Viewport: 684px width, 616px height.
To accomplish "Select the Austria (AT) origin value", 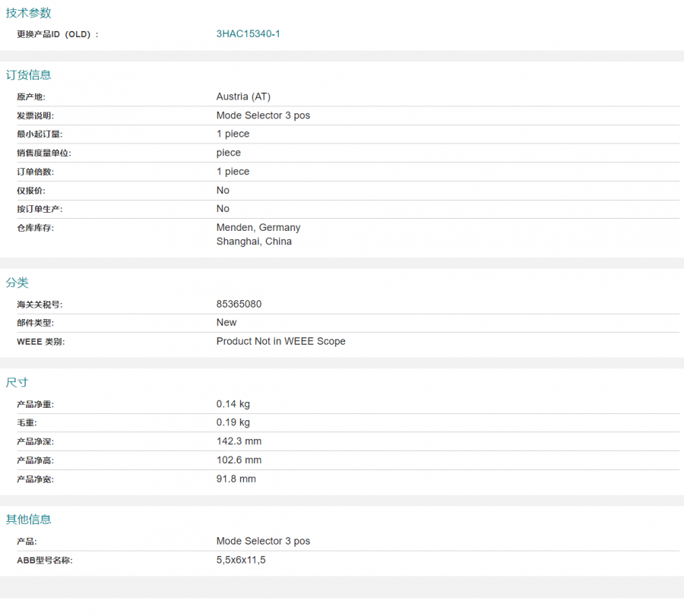I will tap(243, 96).
